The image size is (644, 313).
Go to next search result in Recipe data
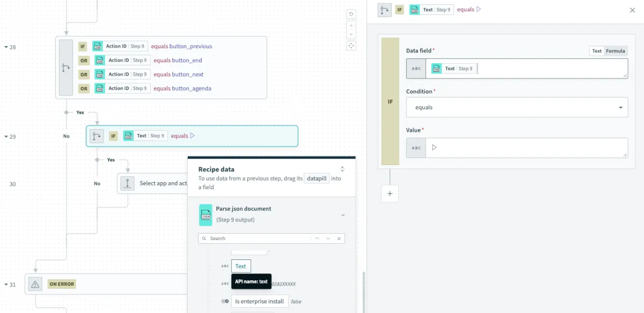(328, 238)
